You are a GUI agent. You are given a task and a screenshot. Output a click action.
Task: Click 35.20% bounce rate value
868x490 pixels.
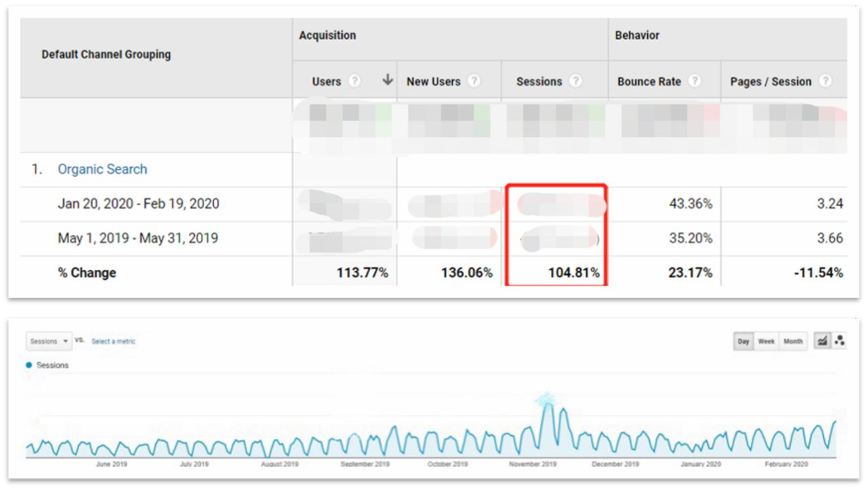[691, 238]
